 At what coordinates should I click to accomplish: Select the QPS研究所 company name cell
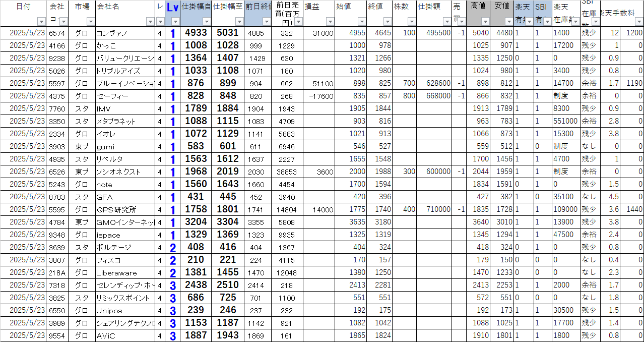(x=125, y=209)
